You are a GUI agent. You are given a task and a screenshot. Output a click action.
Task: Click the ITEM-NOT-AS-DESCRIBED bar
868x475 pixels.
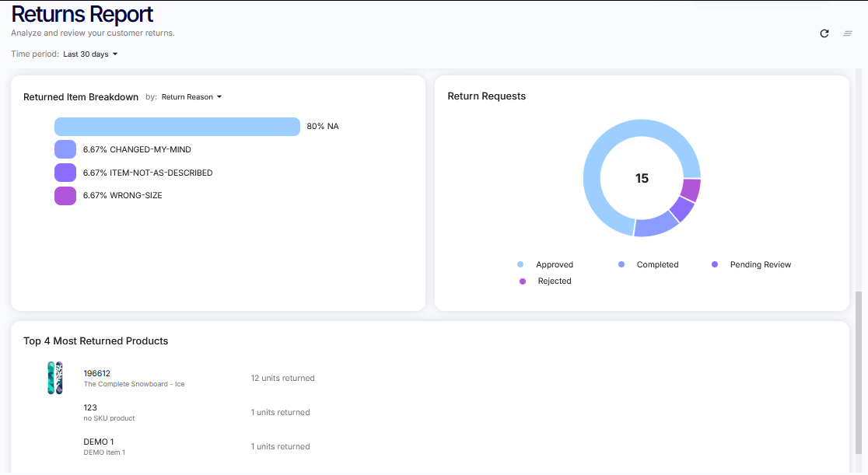pyautogui.click(x=65, y=173)
